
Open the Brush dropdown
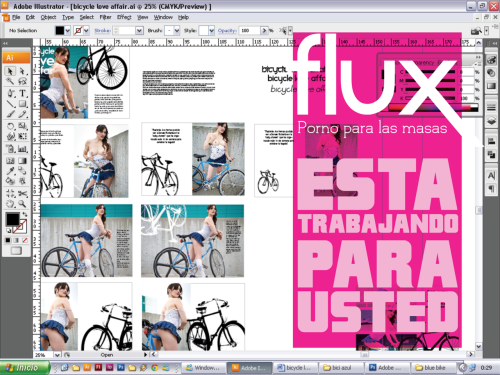tap(177, 31)
